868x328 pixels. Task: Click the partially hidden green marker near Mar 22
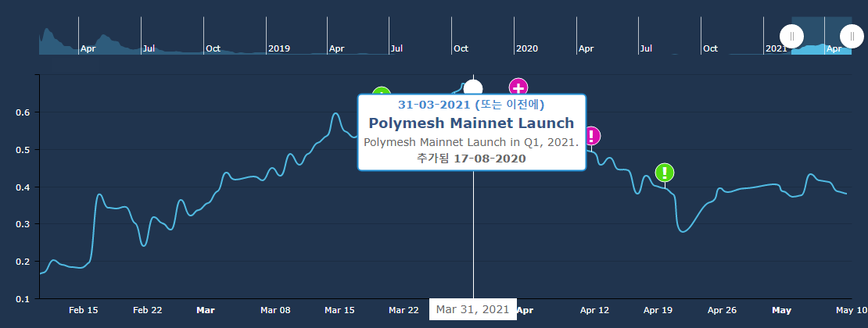tap(382, 91)
